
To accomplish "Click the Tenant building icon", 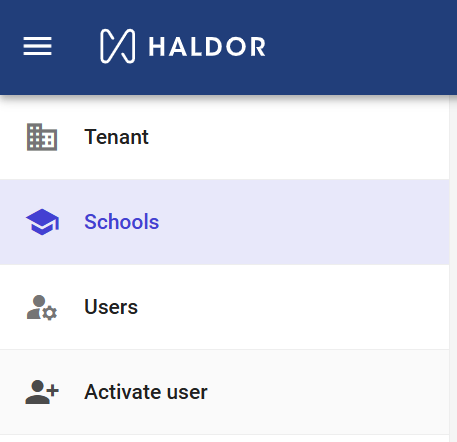I will pyautogui.click(x=42, y=137).
